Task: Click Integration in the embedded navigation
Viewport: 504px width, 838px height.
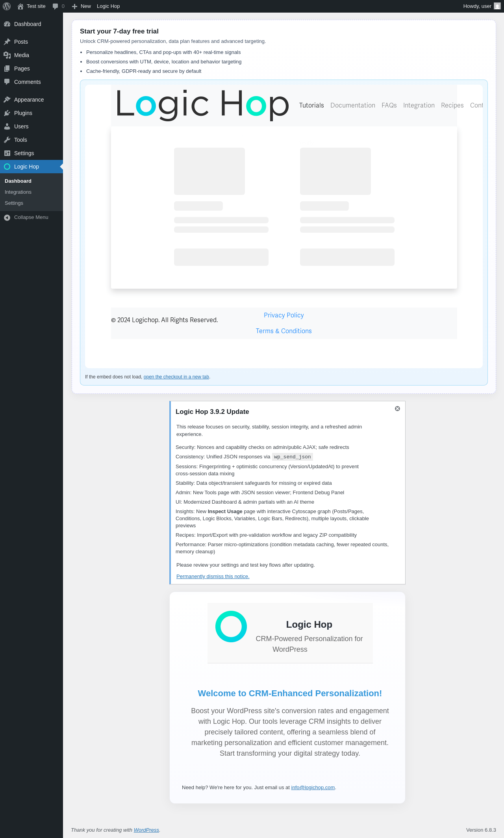Action: (x=419, y=105)
